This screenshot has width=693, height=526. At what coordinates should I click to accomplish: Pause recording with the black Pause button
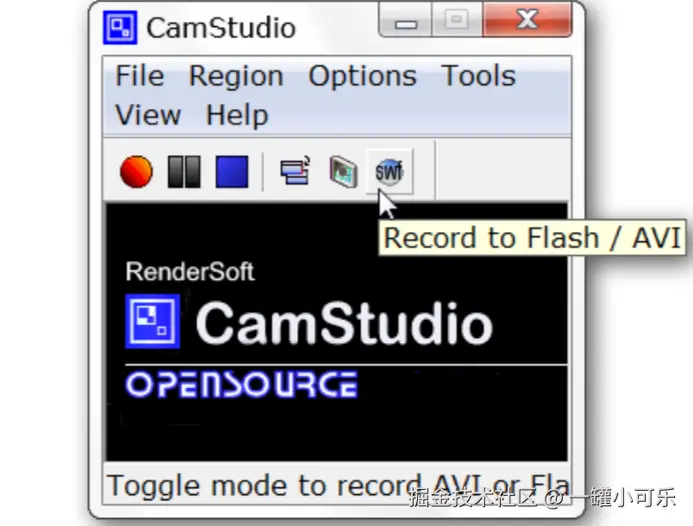click(x=184, y=172)
